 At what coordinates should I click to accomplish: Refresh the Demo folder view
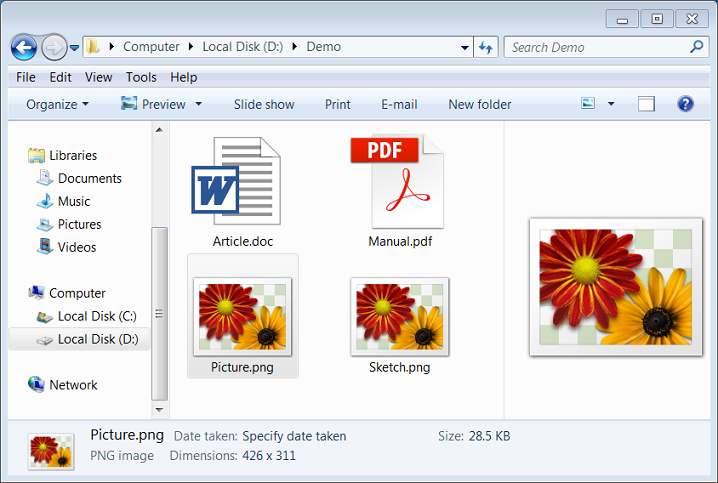pyautogui.click(x=485, y=47)
